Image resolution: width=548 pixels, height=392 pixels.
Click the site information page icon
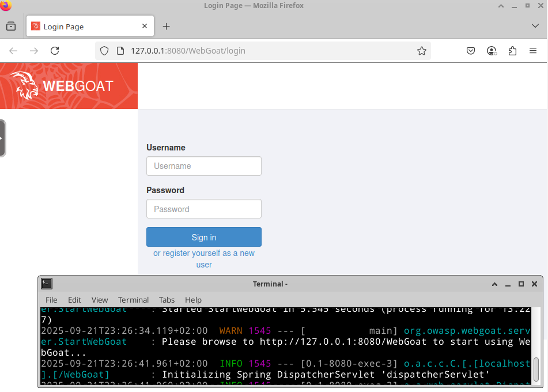(x=120, y=51)
